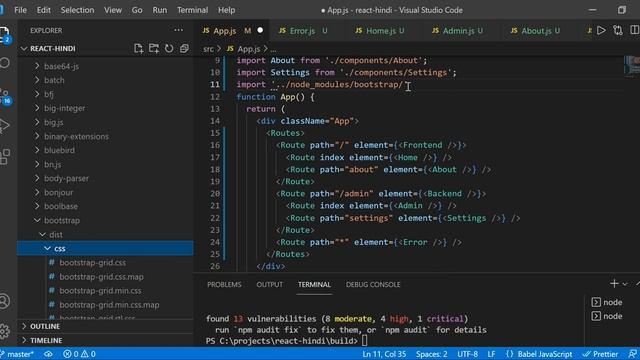Select the second node terminal

pos(607,316)
